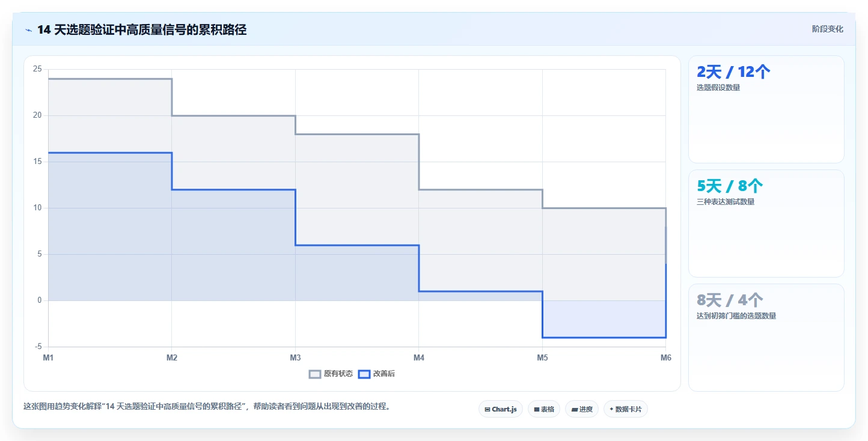Click the 达到初筛门槛的选题数量 caption
This screenshot has height=441, width=868.
pos(736,316)
